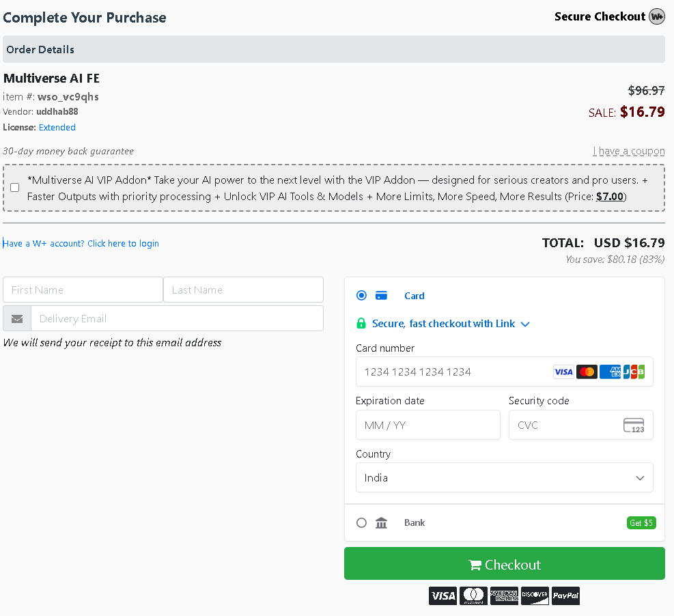The width and height of the screenshot is (674, 616).
Task: Click the green Checkout button
Action: [x=504, y=564]
